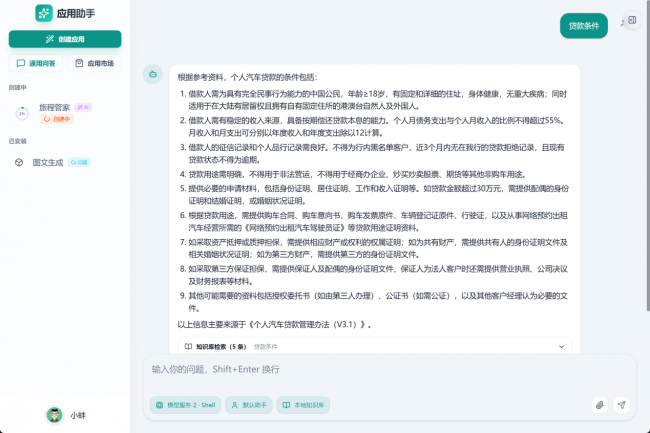Expand the 知识库检索 results chevron
Image resolution: width=650 pixels, height=433 pixels.
561,346
